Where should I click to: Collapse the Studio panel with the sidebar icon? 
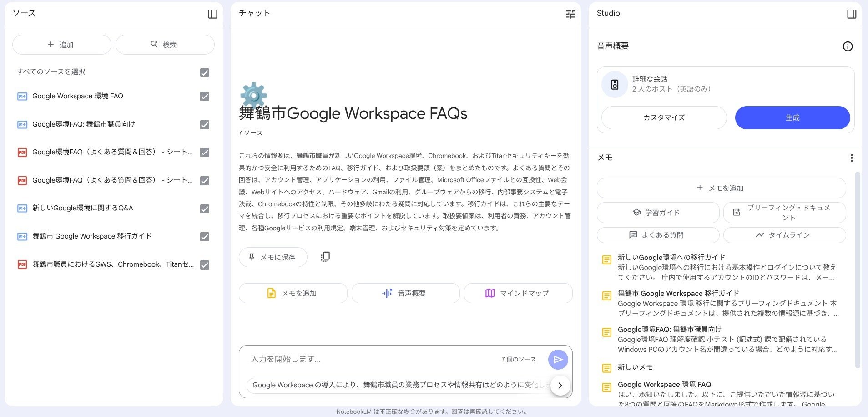pyautogui.click(x=852, y=14)
